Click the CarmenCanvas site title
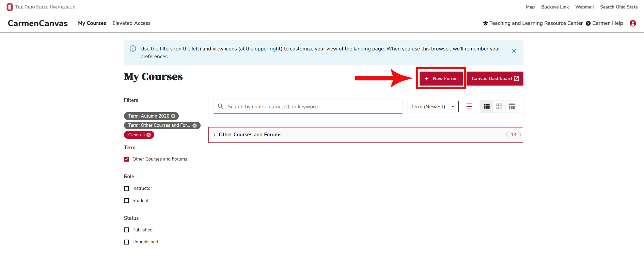Image resolution: width=644 pixels, height=258 pixels. tap(38, 23)
